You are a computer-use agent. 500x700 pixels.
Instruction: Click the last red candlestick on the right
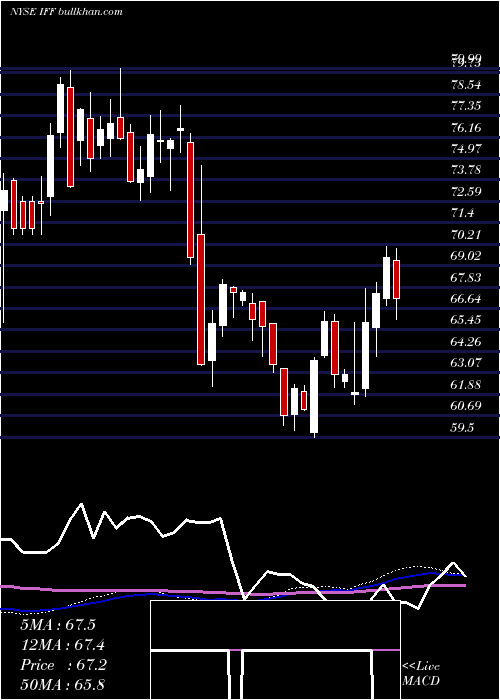396,279
